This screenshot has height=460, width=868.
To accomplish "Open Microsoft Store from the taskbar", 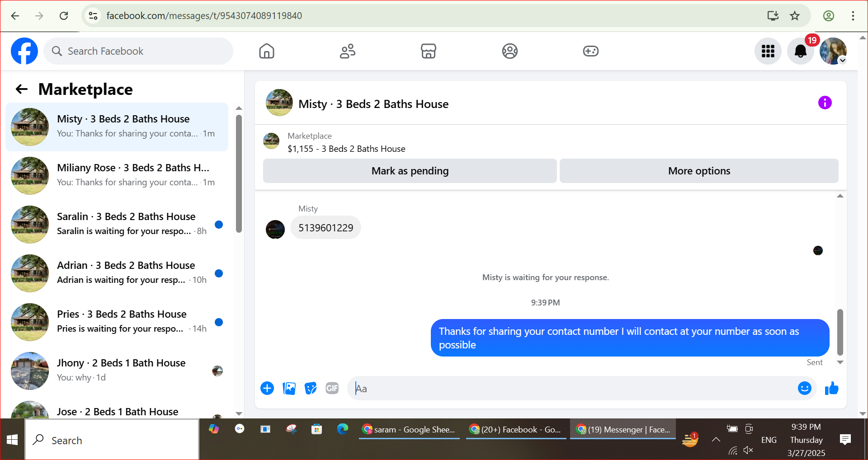I will click(x=316, y=429).
